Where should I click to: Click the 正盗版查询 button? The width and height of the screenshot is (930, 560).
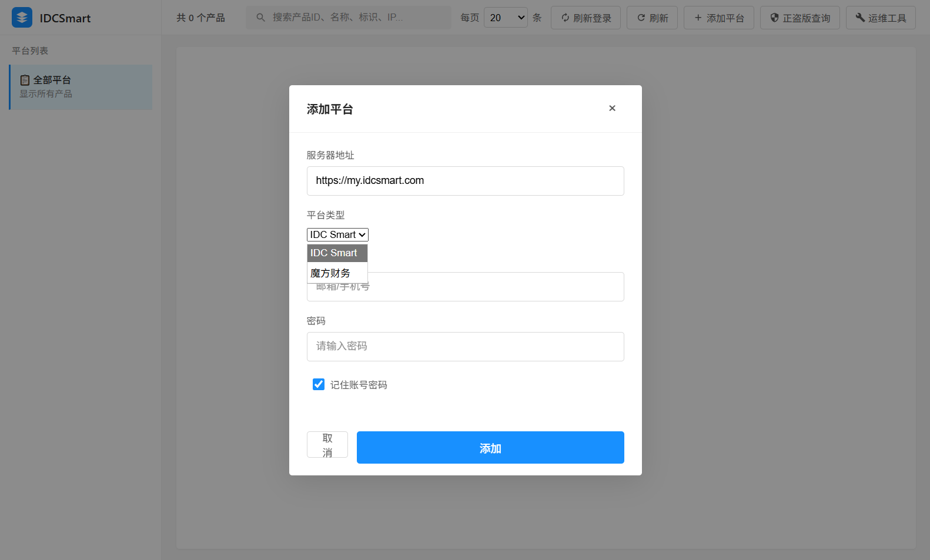[800, 18]
